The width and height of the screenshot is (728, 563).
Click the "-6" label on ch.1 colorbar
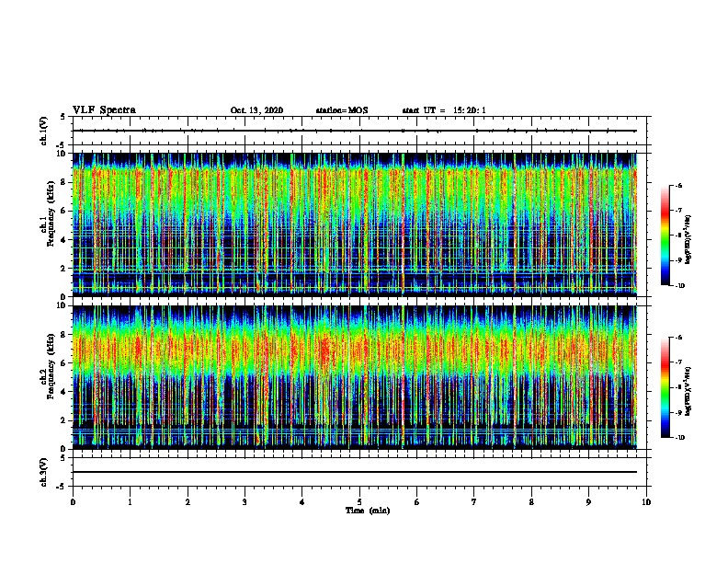[678, 186]
